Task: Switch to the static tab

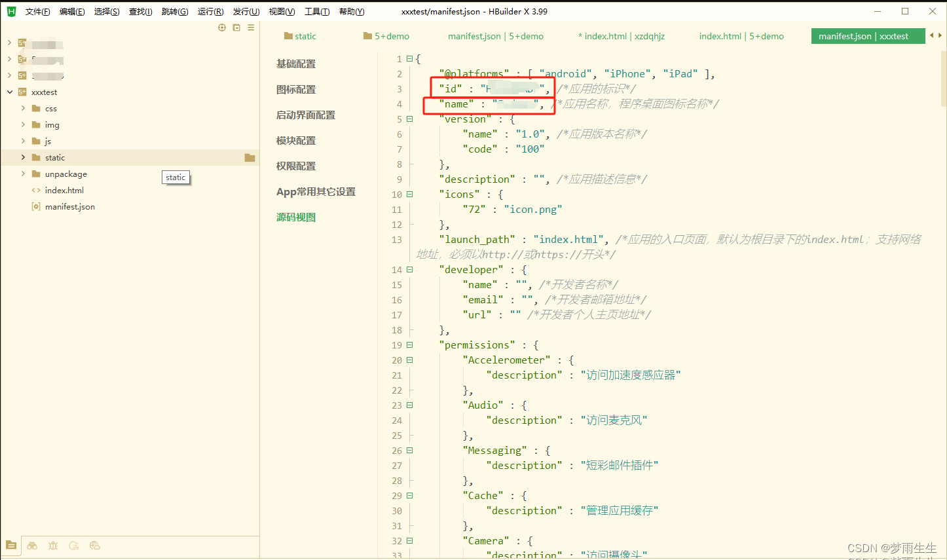Action: (301, 36)
